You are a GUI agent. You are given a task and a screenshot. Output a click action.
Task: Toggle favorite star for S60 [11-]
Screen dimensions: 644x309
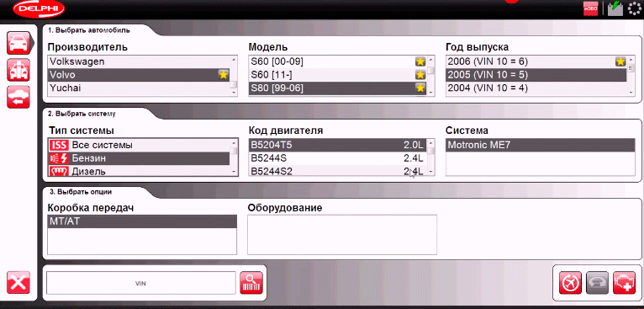coord(420,75)
